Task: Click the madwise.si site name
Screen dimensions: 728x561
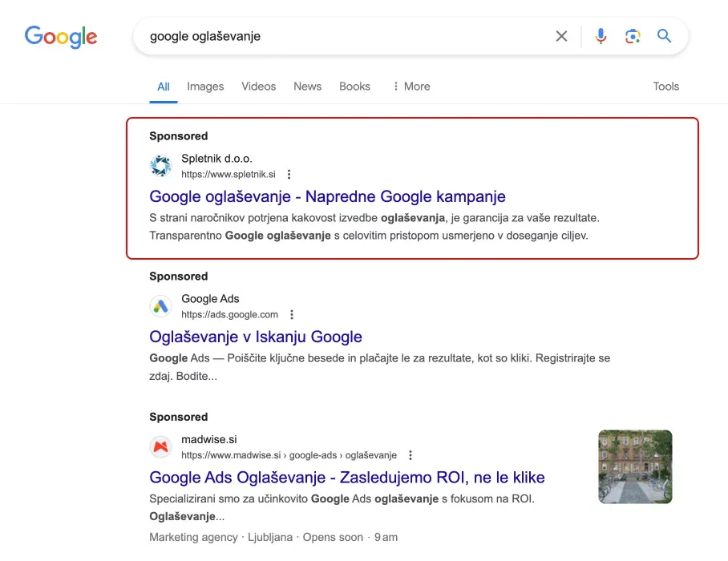Action: [x=209, y=439]
